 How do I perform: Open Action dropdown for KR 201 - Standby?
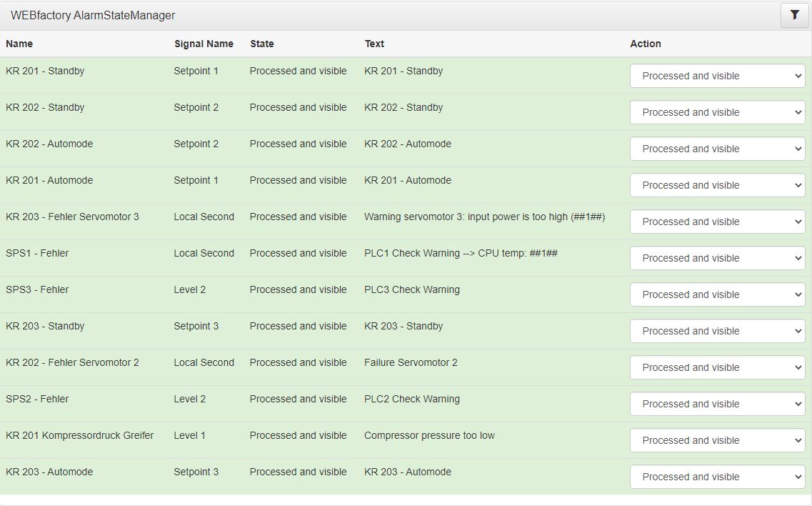click(717, 76)
